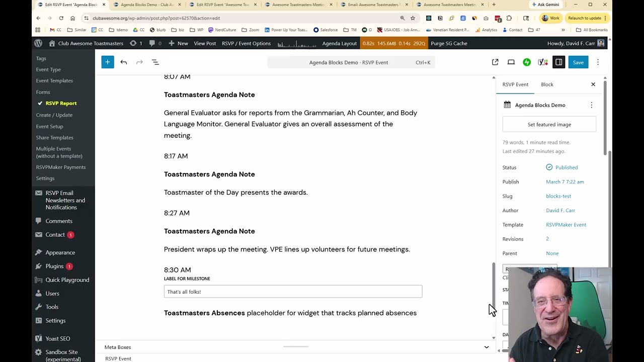644x362 pixels.
Task: Switch to the RSVP Event tab
Action: 515,84
